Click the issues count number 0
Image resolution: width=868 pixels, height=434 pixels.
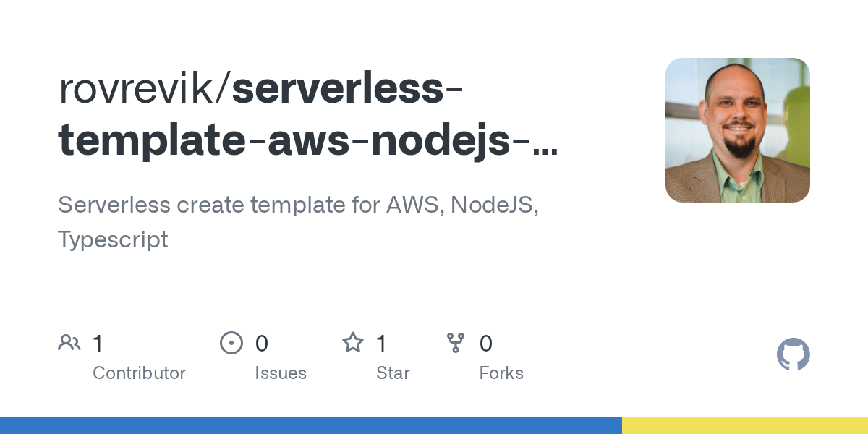pos(262,344)
